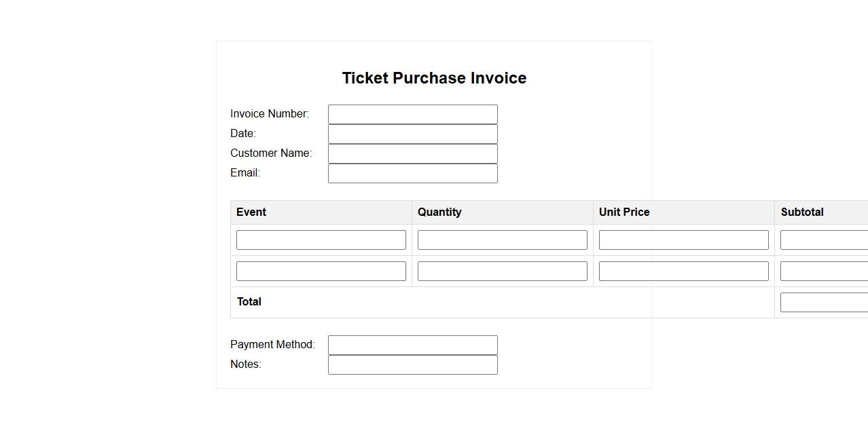Image resolution: width=868 pixels, height=431 pixels.
Task: Click the second row Quantity field
Action: (502, 271)
